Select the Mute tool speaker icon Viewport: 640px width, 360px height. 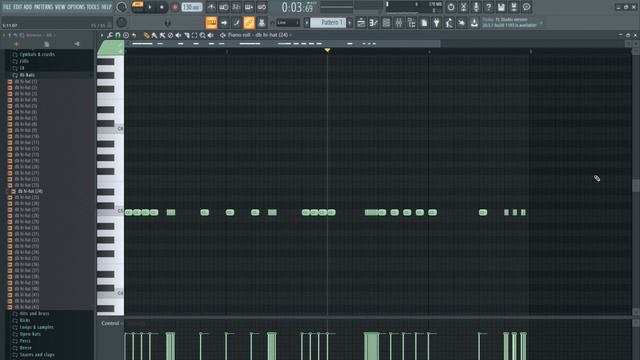coord(178,36)
